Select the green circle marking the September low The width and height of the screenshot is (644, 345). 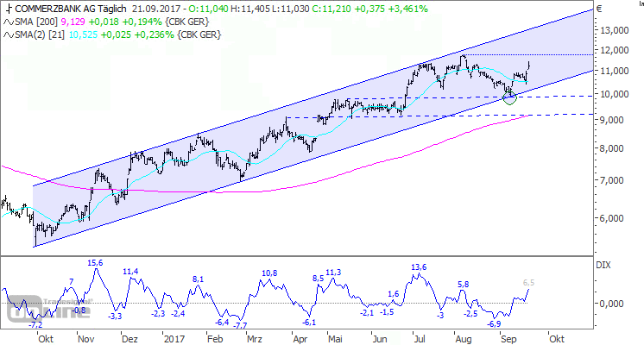509,98
